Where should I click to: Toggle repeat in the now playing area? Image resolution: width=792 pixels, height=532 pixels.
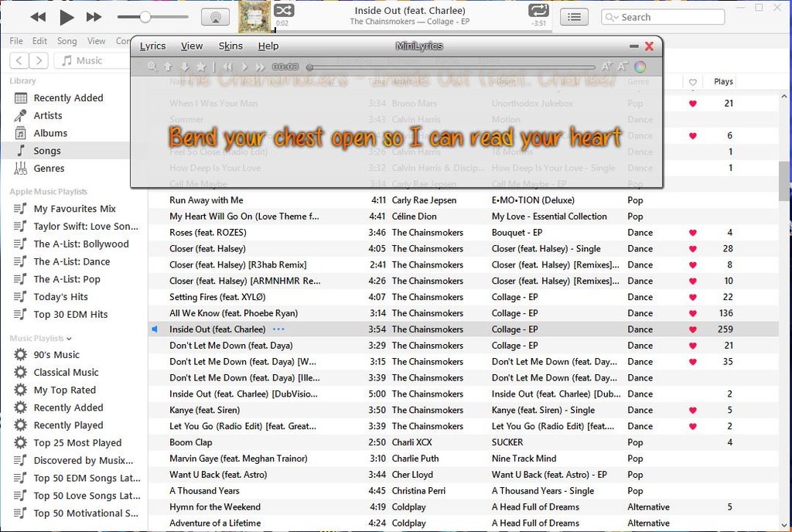538,10
